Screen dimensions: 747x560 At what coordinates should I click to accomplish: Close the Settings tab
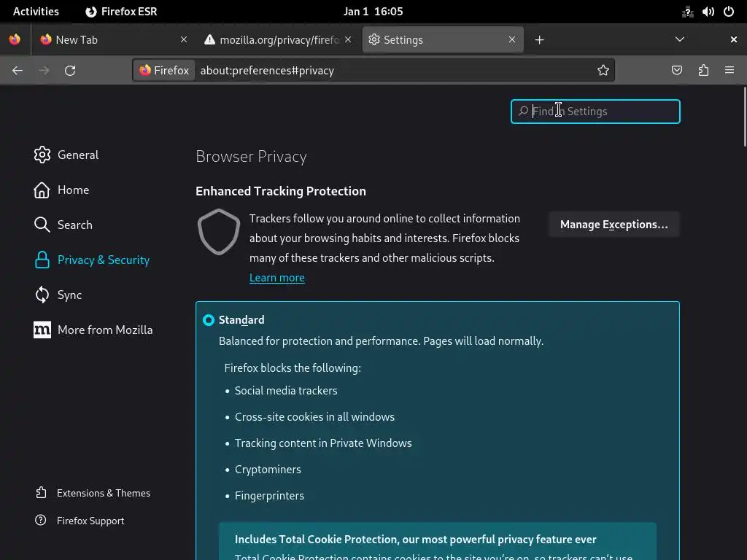512,40
